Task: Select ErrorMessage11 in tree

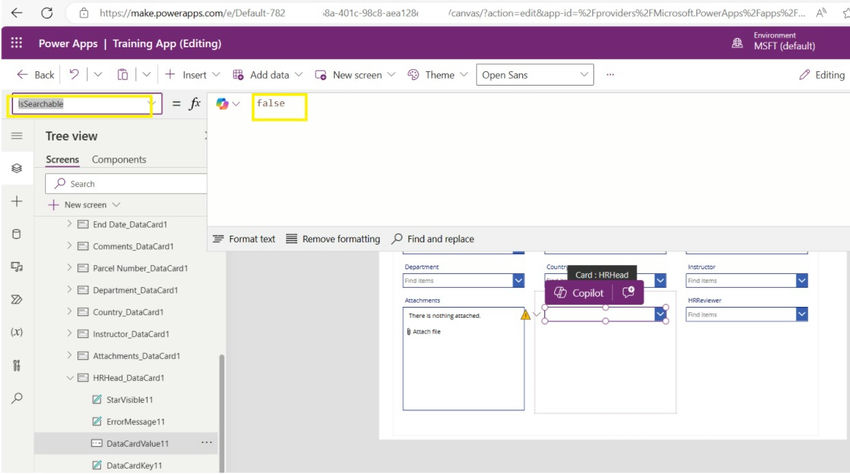Action: [136, 421]
